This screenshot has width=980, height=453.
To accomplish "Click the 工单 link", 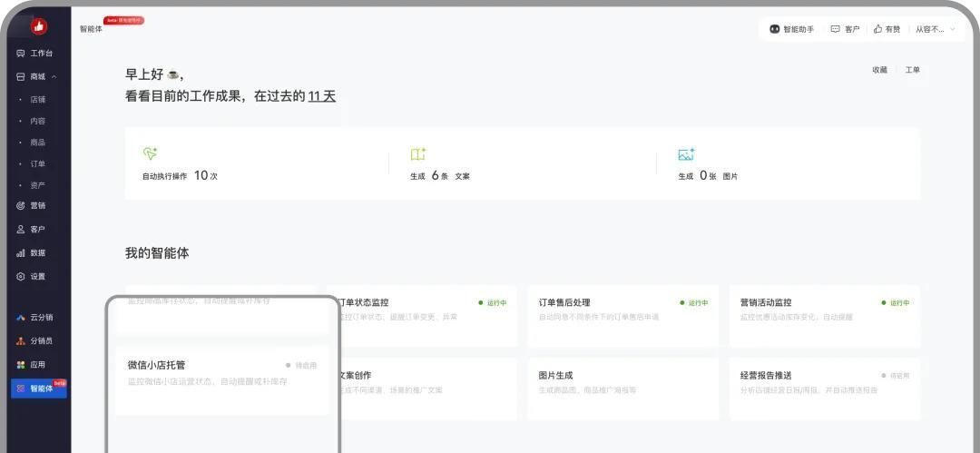I will coord(912,70).
